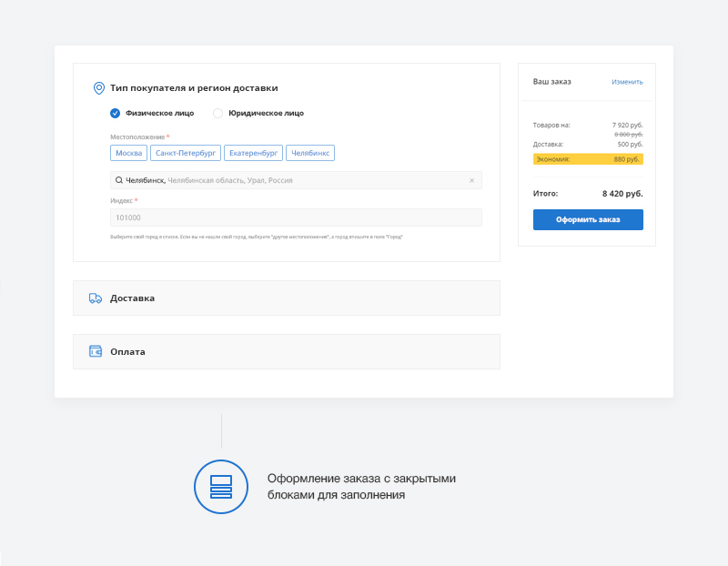728x566 pixels.
Task: Clear the city field using the x icon
Action: pos(472,180)
